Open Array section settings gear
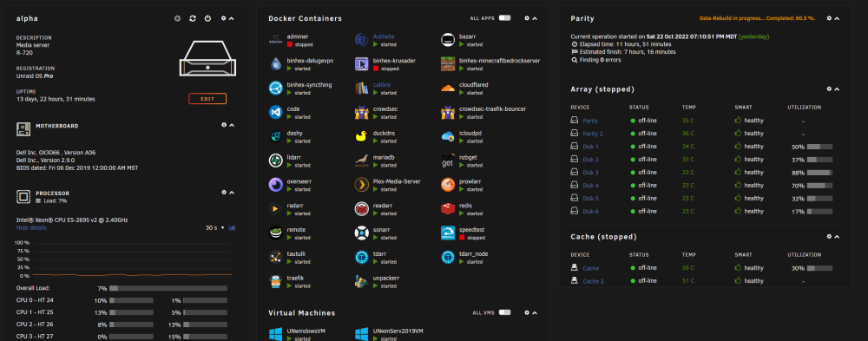 (829, 89)
